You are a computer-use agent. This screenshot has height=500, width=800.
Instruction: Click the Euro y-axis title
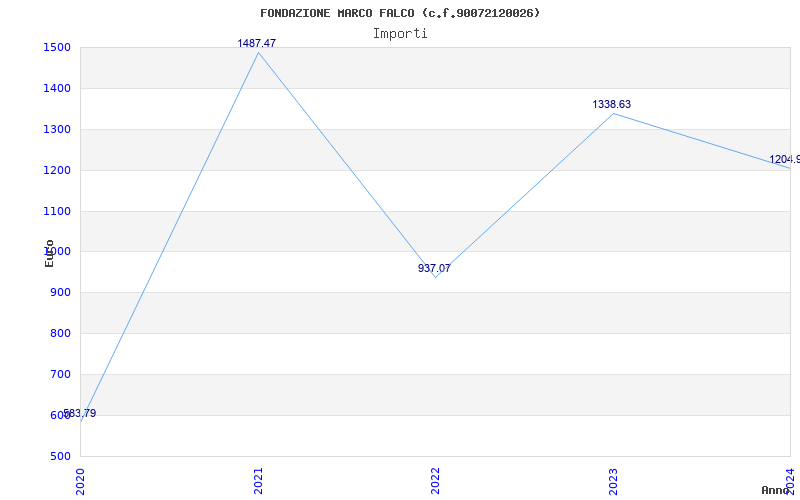49,253
